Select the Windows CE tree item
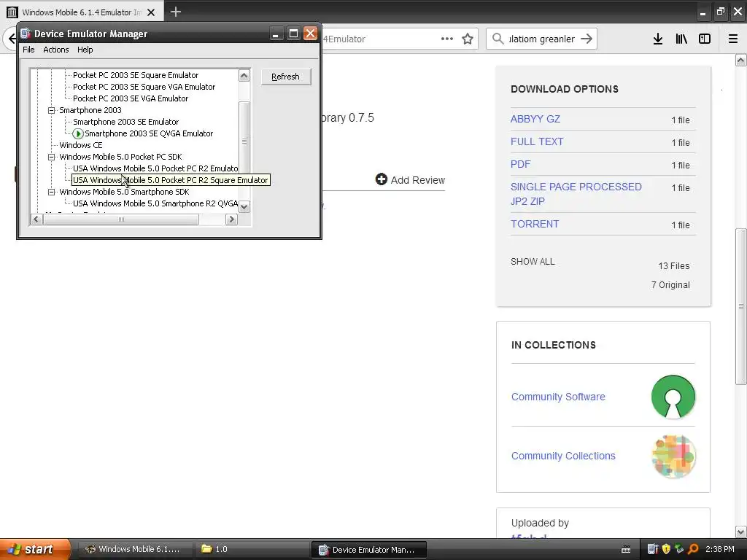Screen dimensions: 747x560 (x=80, y=145)
